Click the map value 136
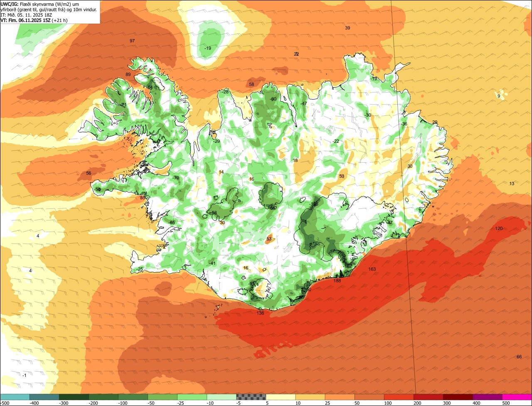The height and width of the screenshot is (406, 532). 260,313
